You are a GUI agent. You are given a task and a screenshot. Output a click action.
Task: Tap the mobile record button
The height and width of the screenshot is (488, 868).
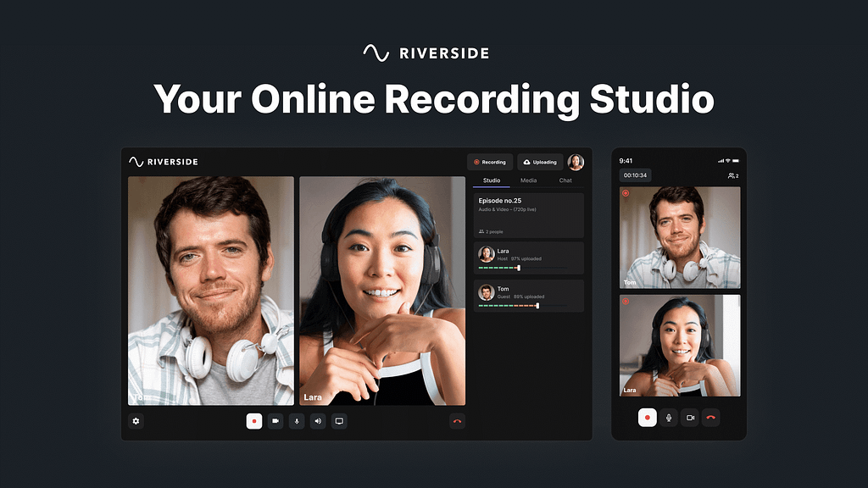[x=648, y=417]
